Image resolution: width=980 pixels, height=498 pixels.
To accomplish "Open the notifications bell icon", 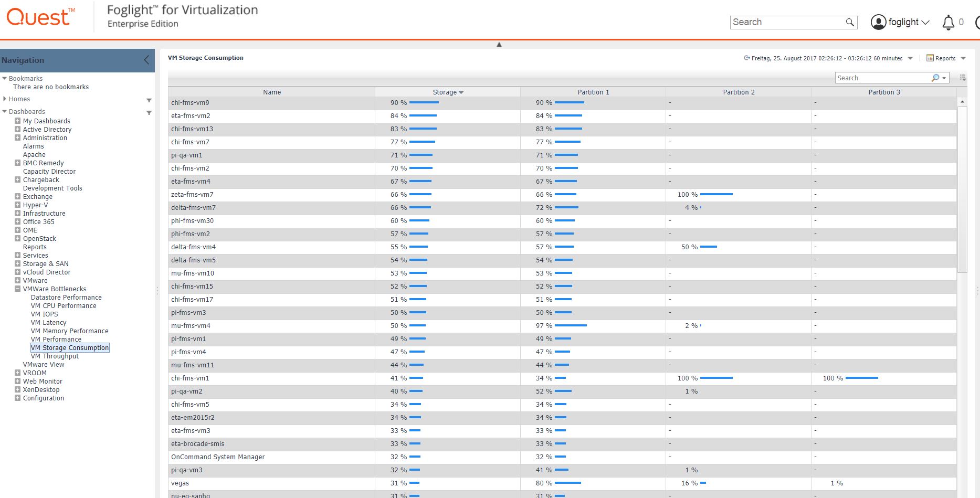I will pos(948,23).
